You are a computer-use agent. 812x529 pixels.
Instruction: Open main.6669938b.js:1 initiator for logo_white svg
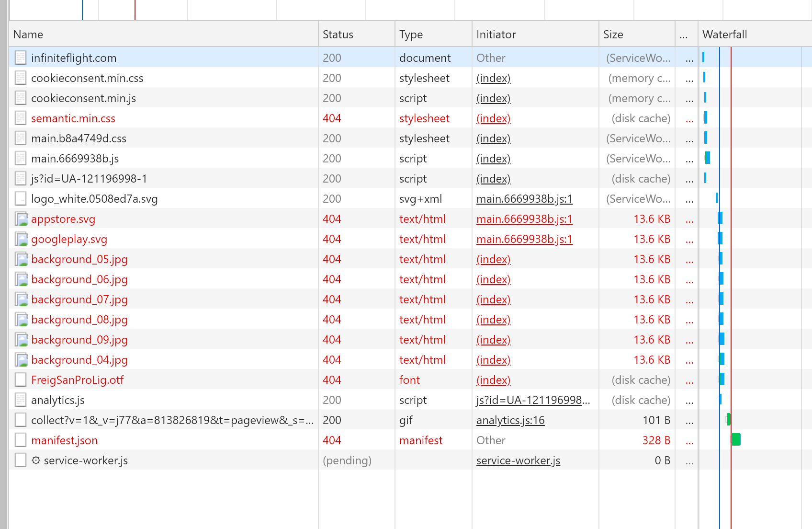pyautogui.click(x=524, y=199)
